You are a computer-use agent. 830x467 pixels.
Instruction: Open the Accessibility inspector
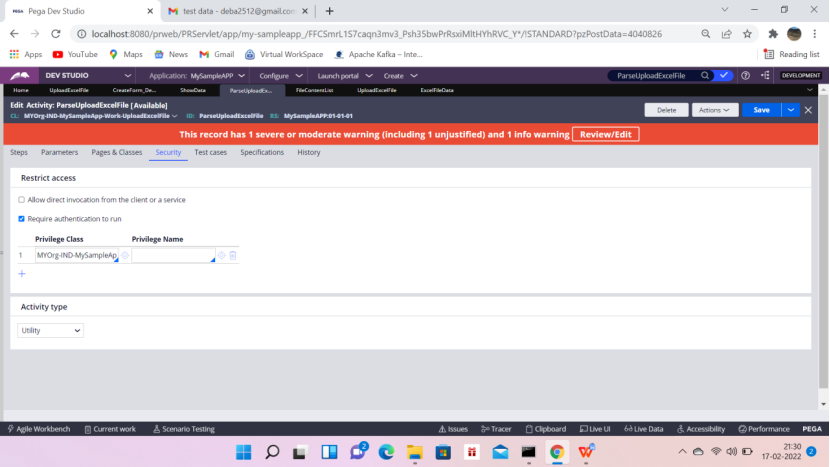pyautogui.click(x=701, y=429)
